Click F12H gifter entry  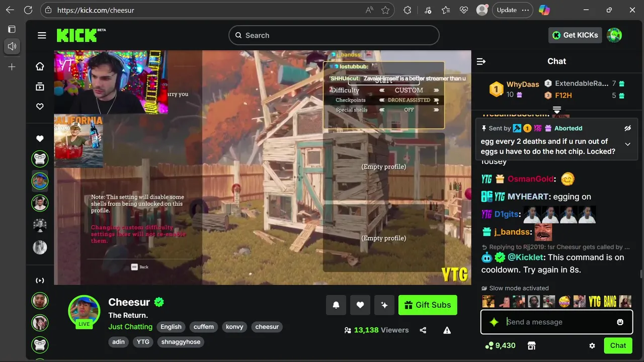[563, 96]
